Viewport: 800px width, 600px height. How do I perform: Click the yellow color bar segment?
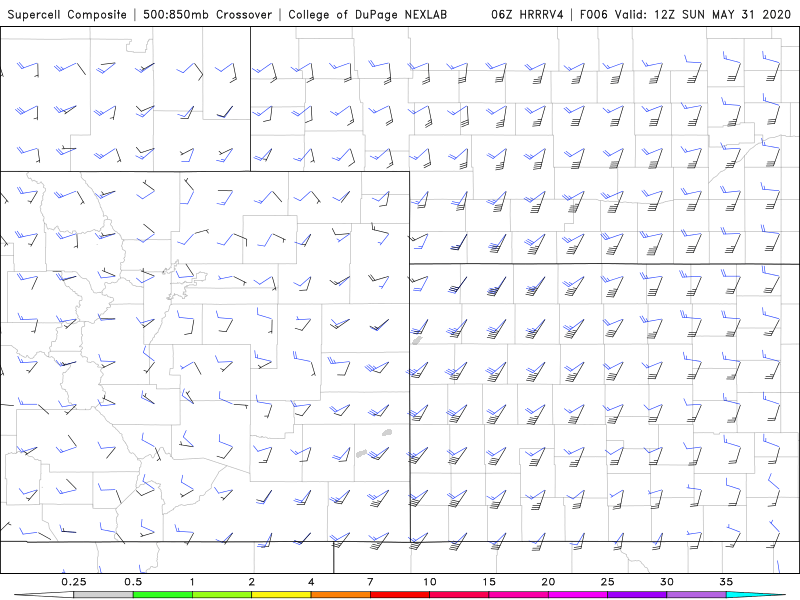(281, 595)
